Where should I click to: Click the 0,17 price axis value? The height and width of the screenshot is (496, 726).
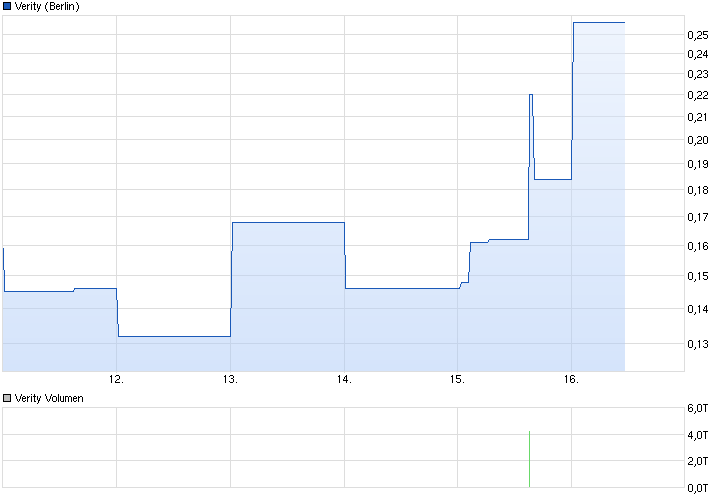coord(698,217)
